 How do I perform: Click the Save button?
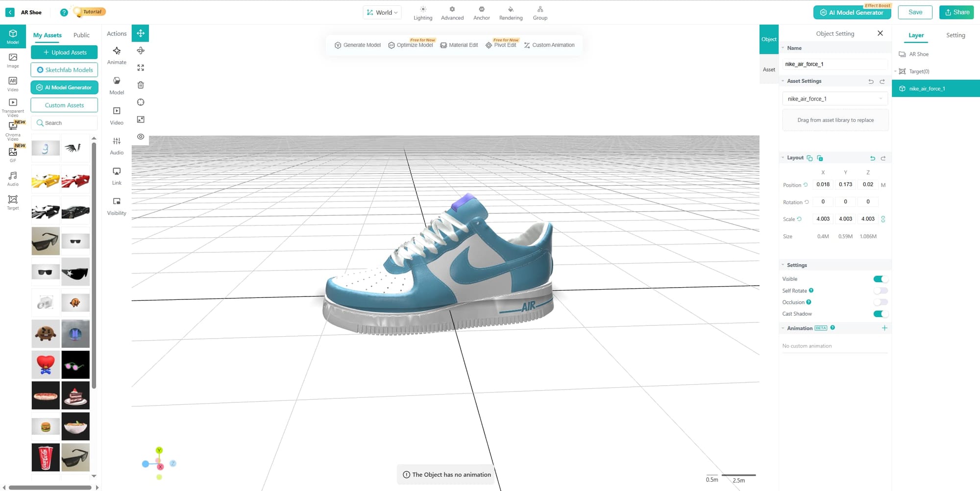[915, 12]
